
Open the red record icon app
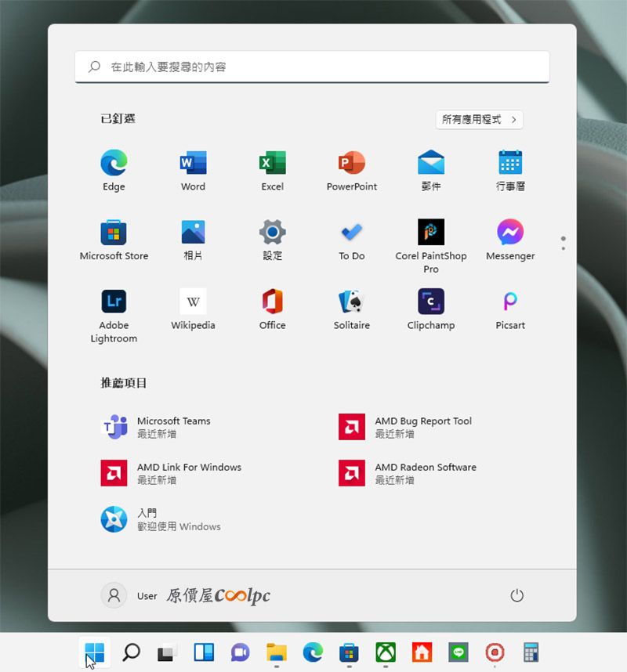tap(495, 652)
